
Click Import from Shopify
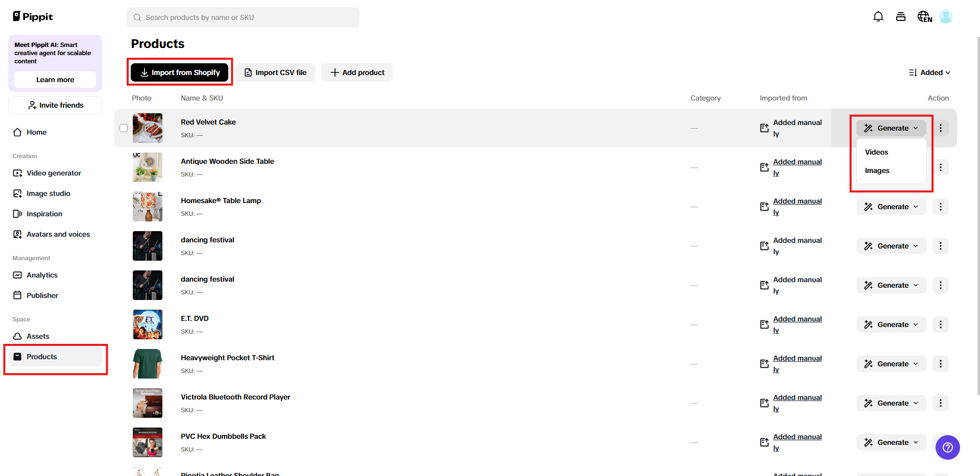tap(179, 72)
